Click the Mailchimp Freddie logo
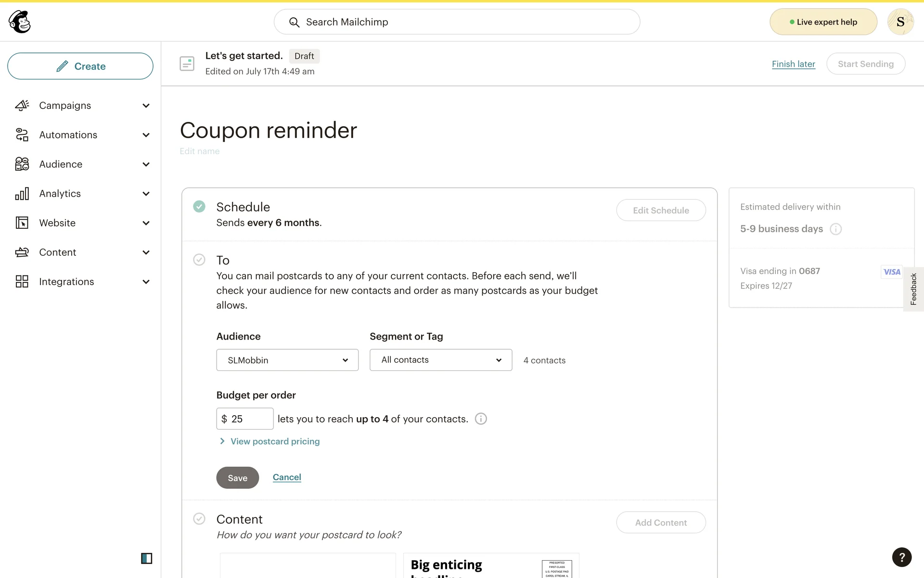 (x=20, y=22)
